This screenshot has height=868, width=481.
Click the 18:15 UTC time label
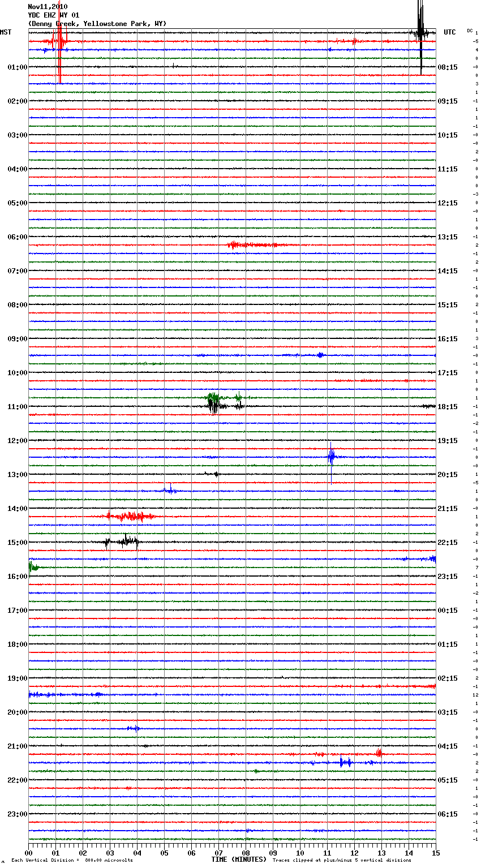(448, 407)
